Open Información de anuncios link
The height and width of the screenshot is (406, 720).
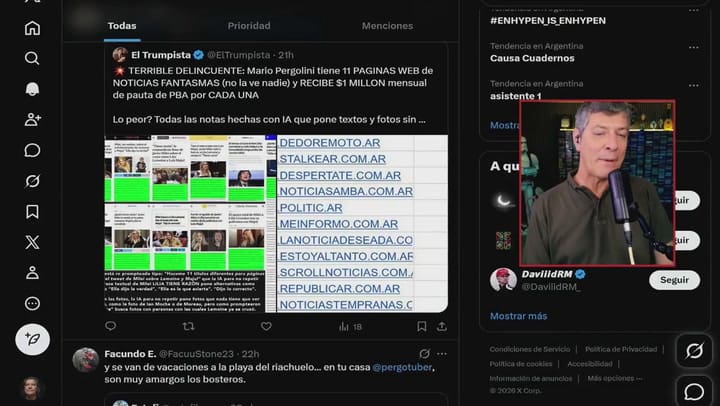pos(531,378)
